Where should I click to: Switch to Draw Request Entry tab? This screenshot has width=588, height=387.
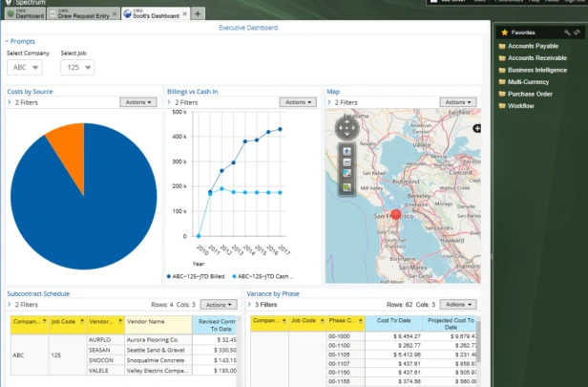pos(83,14)
